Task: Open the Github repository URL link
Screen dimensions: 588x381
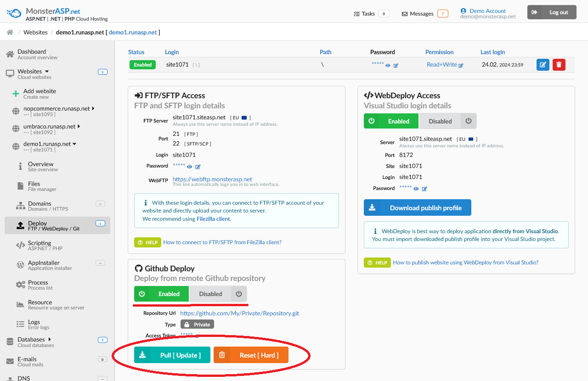Action: click(240, 313)
